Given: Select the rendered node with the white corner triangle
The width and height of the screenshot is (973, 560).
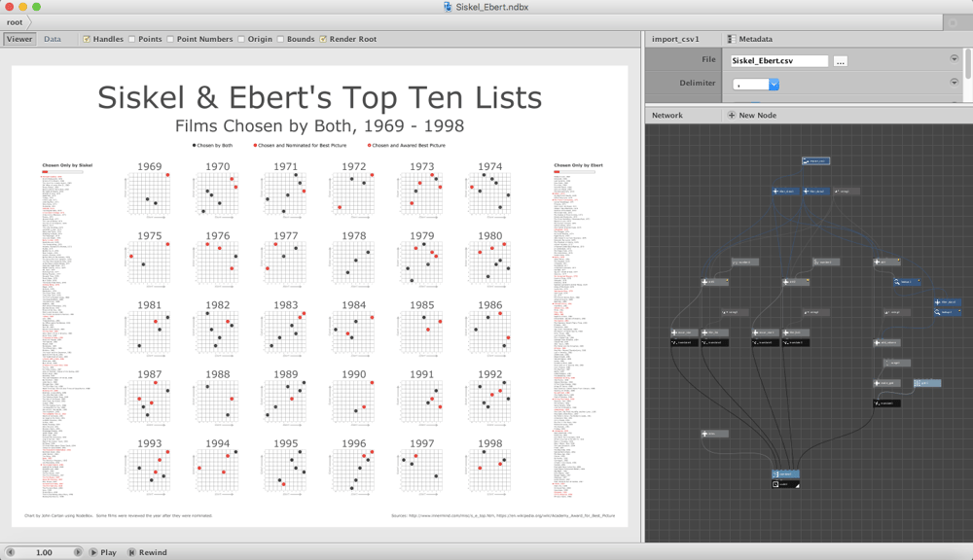Looking at the screenshot, I should pyautogui.click(x=785, y=484).
